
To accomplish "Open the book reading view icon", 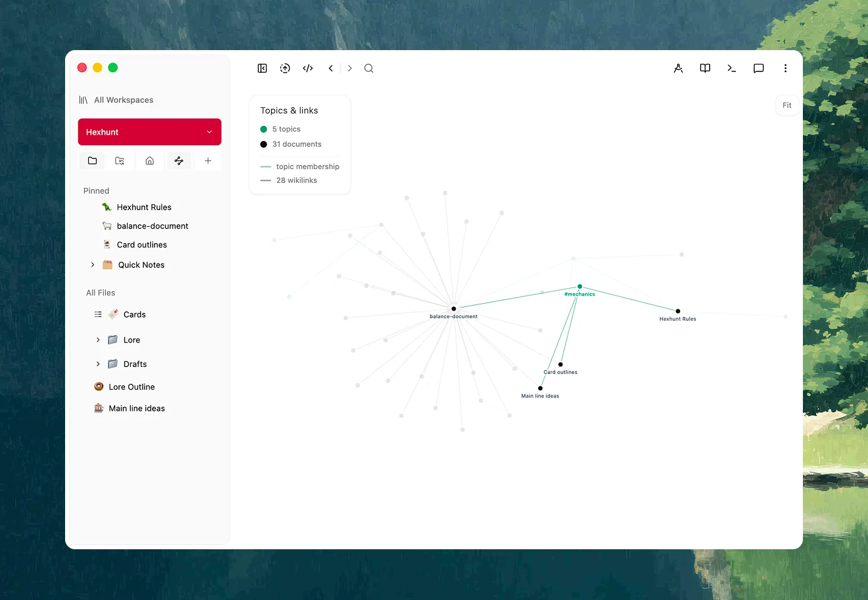I will (x=705, y=68).
